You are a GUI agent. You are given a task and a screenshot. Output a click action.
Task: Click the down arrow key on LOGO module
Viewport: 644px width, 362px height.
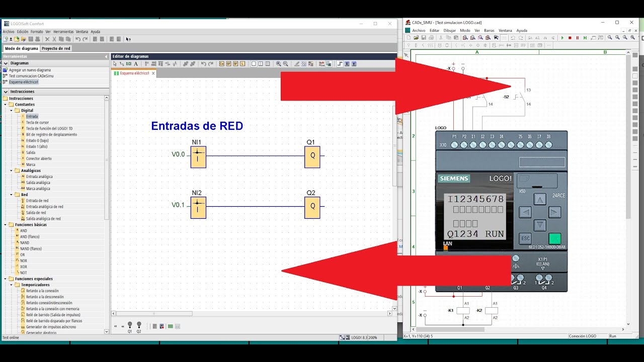(540, 225)
